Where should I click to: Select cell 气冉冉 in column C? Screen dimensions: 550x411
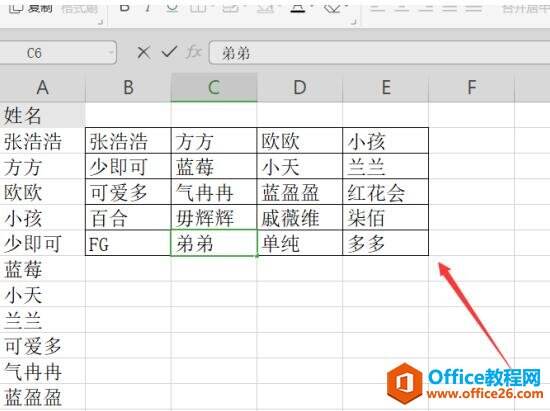click(214, 192)
